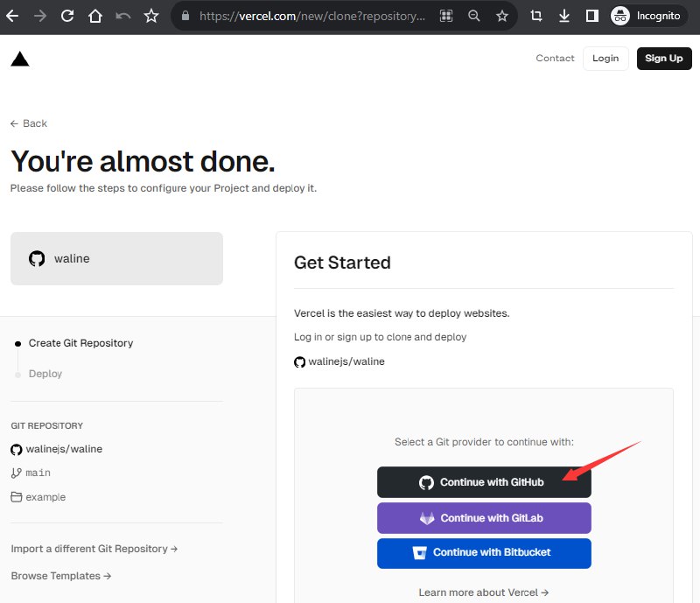Click the Vercel triangle logo

[19, 59]
